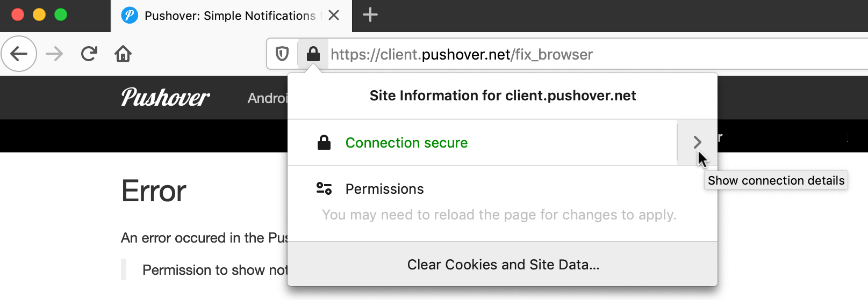Maximize the window using green button
868x300 pixels.
point(61,14)
